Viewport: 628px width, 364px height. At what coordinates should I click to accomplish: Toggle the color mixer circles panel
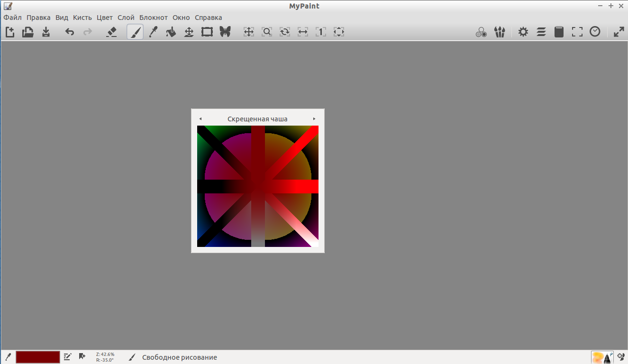(x=482, y=32)
